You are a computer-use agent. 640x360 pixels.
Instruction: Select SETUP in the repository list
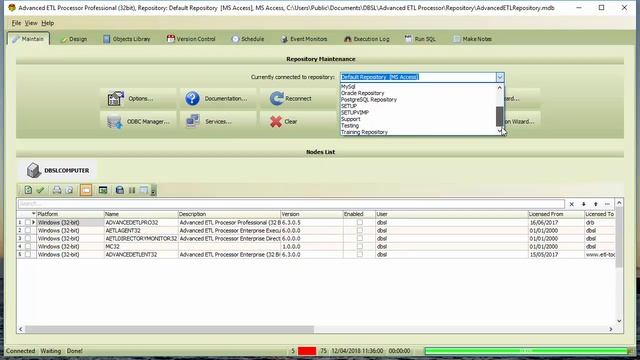[x=418, y=106]
